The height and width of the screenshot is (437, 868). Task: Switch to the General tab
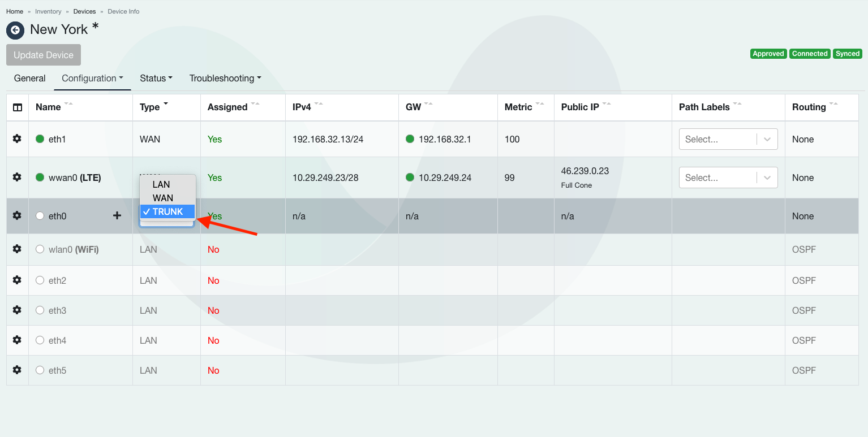click(x=30, y=79)
